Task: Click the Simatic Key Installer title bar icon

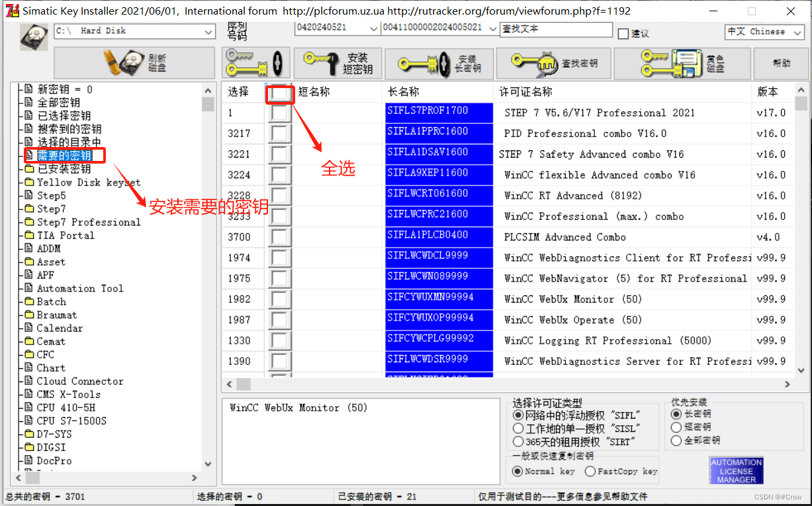Action: (x=12, y=11)
